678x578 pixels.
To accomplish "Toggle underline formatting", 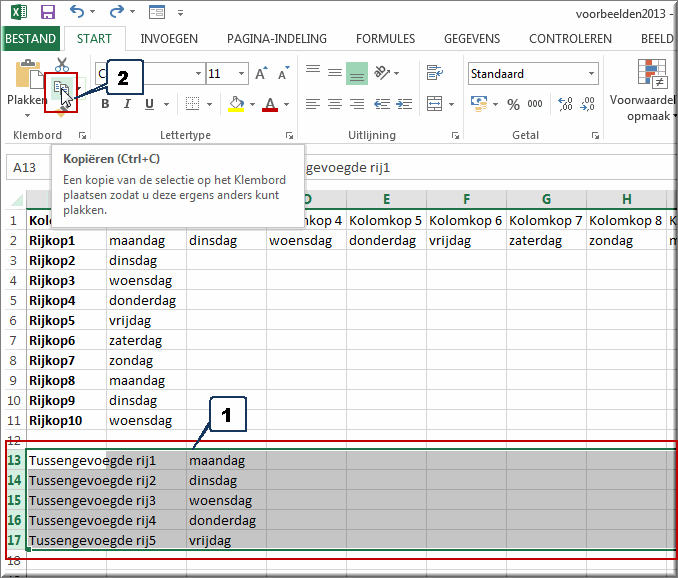I will [150, 104].
